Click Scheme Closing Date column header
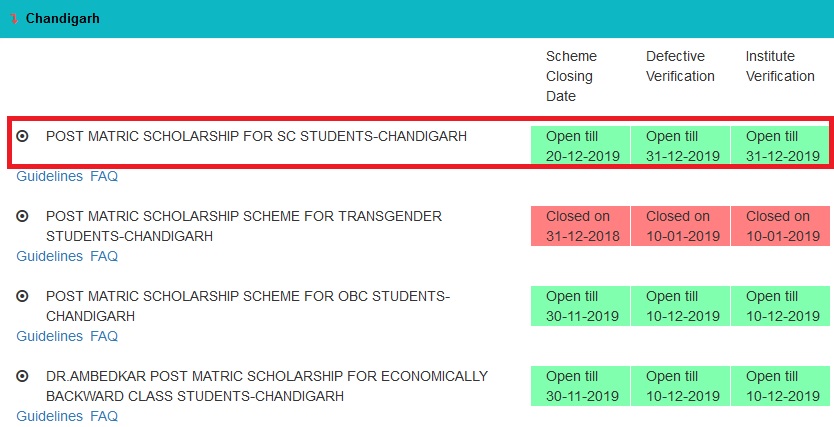 click(x=571, y=76)
